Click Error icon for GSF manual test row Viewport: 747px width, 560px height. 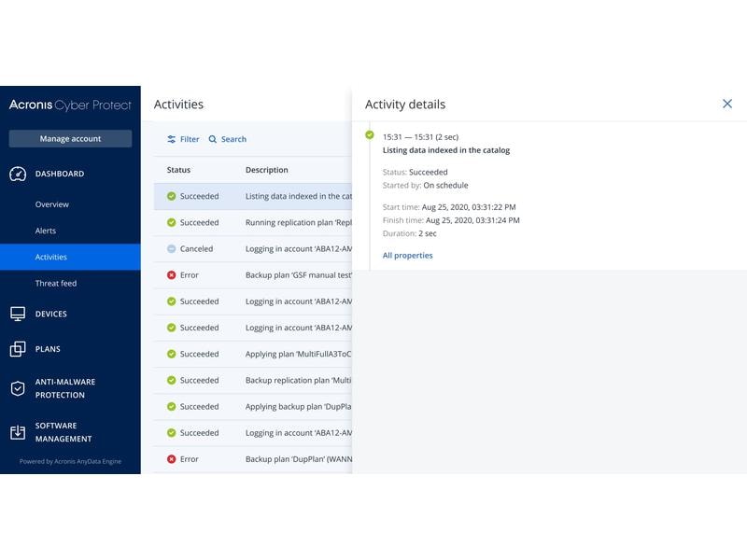pos(172,275)
